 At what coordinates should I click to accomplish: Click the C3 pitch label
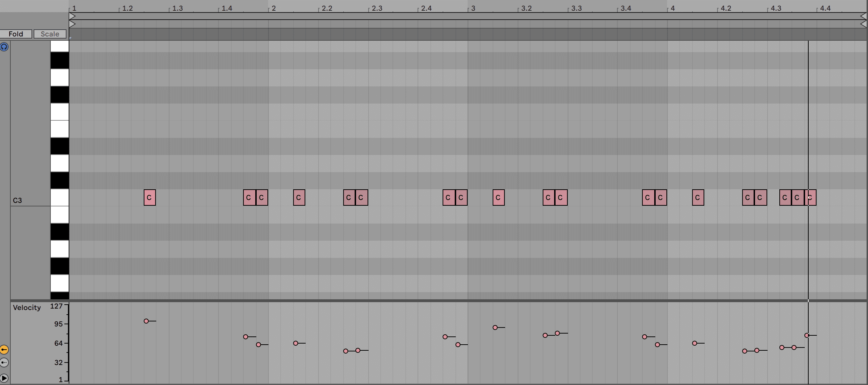(x=18, y=200)
